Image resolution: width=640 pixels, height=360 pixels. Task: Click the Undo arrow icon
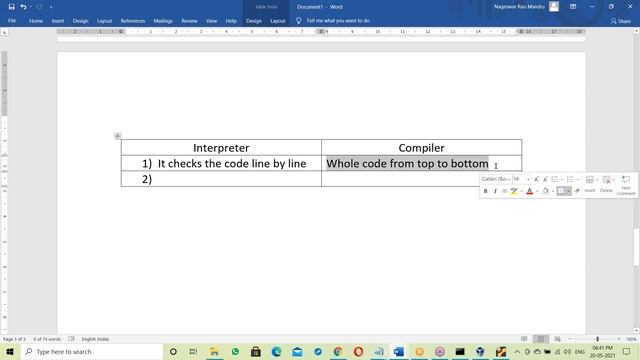pos(23,7)
